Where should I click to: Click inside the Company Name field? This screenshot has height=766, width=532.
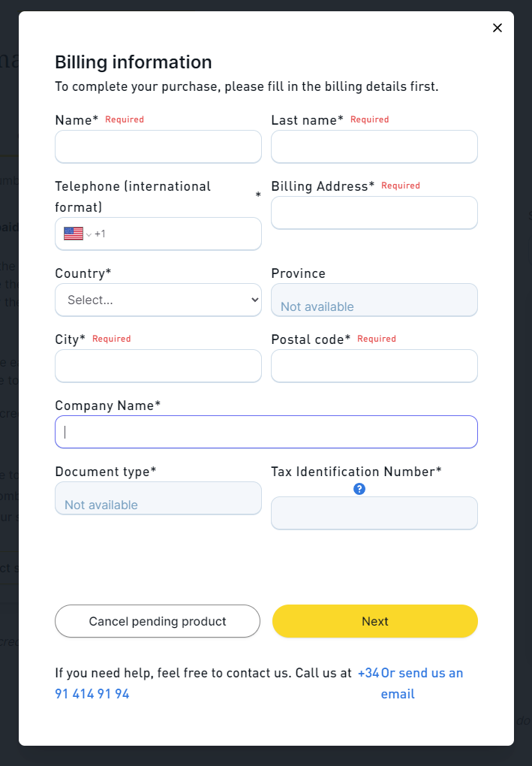click(266, 432)
